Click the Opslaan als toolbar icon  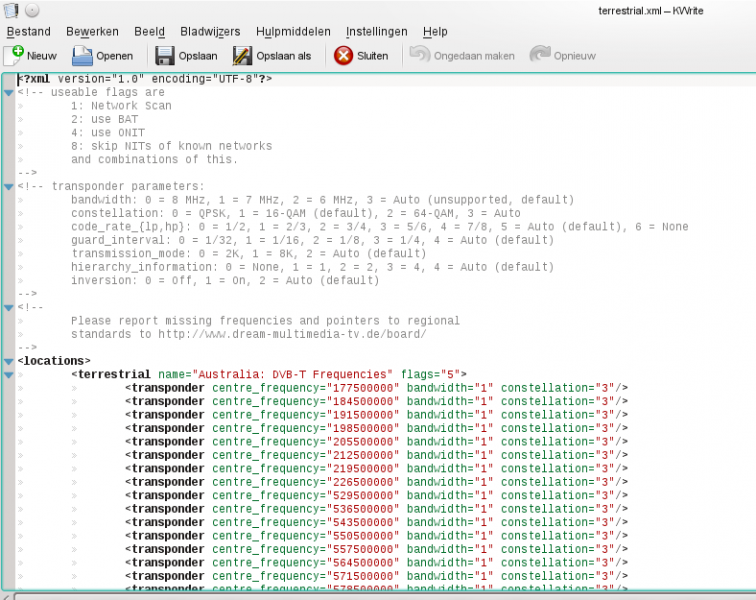(x=243, y=56)
